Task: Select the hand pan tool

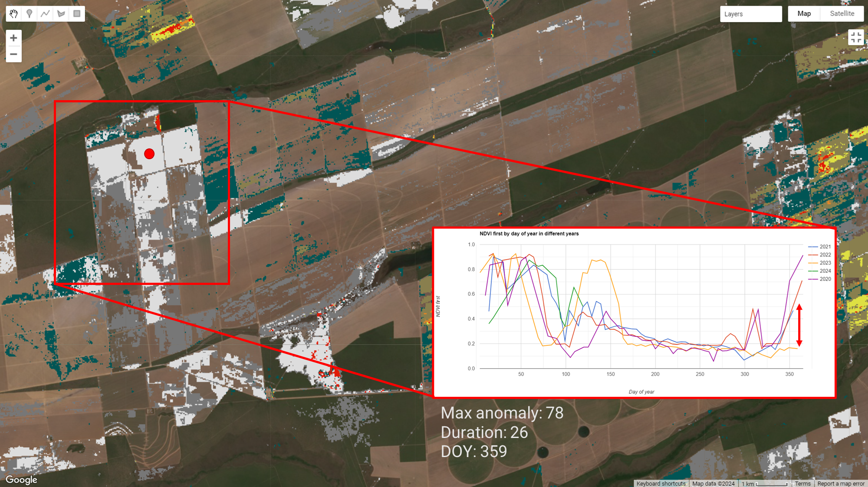Action: [x=13, y=13]
